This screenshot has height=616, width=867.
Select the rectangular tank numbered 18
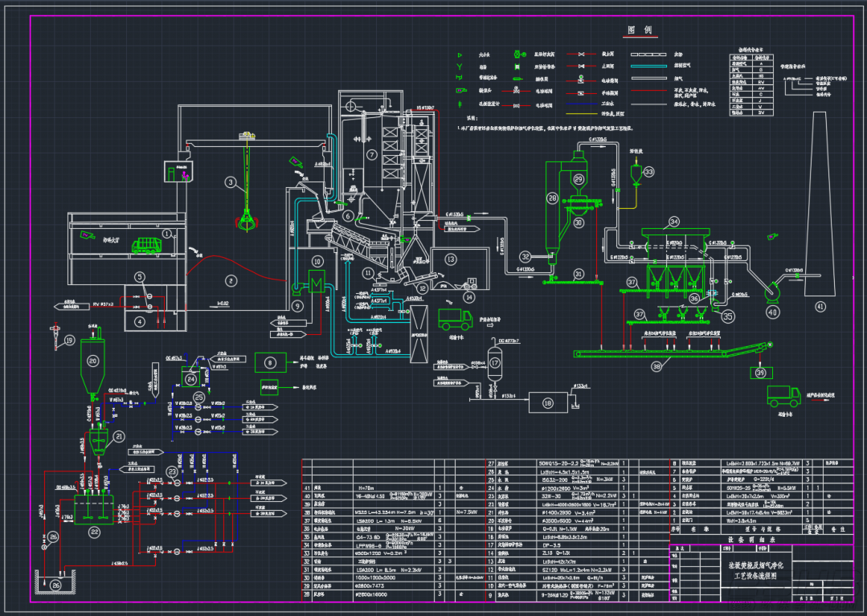pos(548,402)
